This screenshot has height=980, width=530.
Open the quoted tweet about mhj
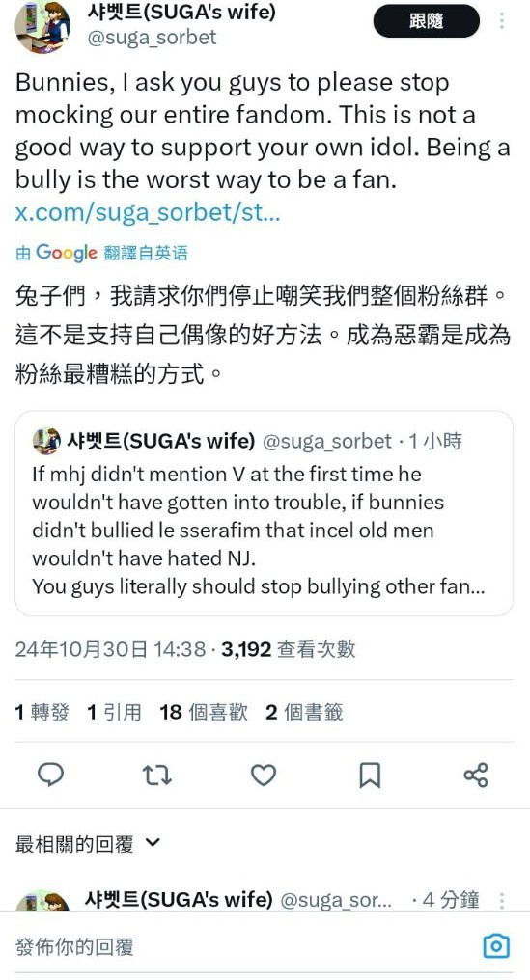point(265,513)
